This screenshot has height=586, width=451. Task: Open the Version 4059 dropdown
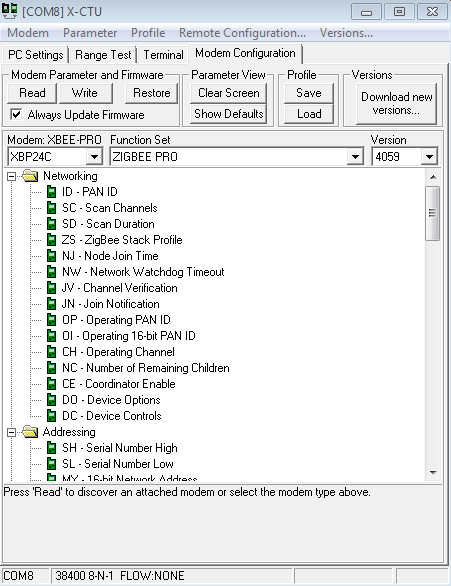click(x=429, y=157)
